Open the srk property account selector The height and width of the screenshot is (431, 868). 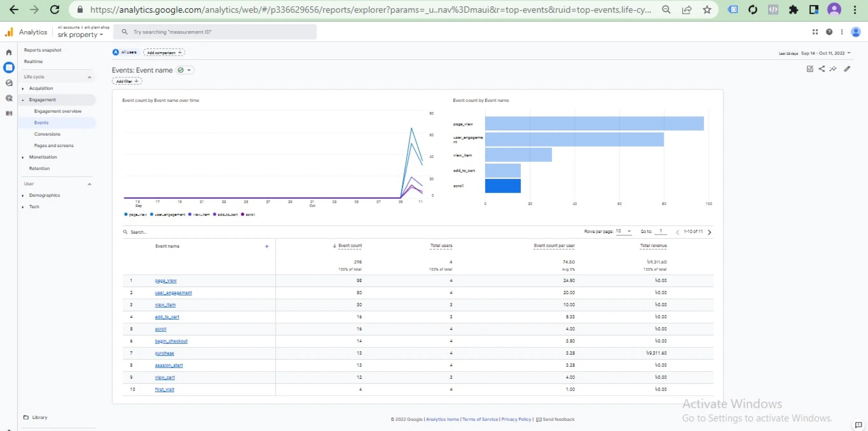(80, 34)
